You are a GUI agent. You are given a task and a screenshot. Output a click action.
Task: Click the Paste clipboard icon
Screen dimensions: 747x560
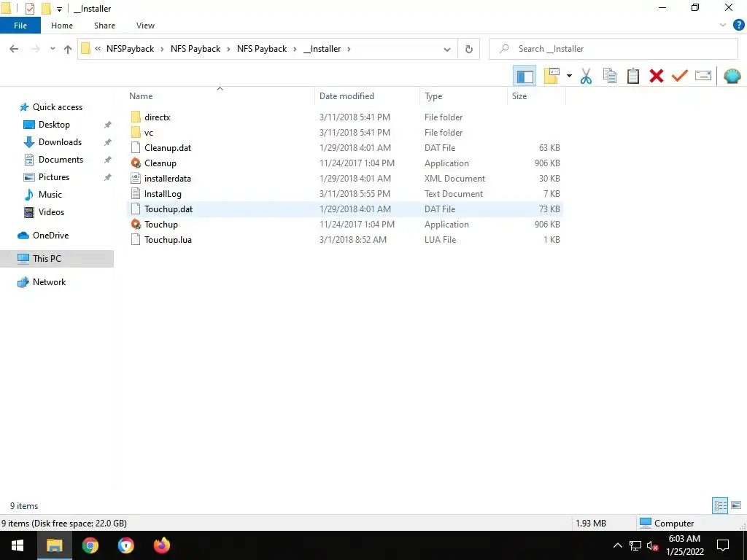[x=632, y=76]
